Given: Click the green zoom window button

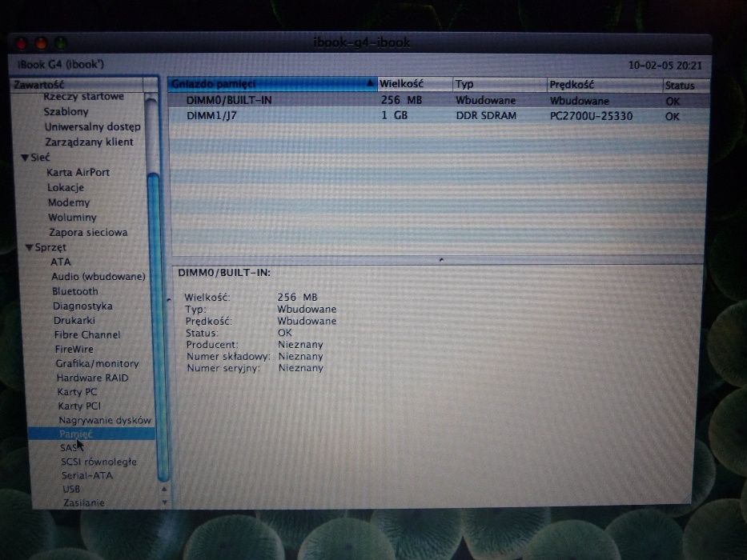Looking at the screenshot, I should (x=61, y=44).
